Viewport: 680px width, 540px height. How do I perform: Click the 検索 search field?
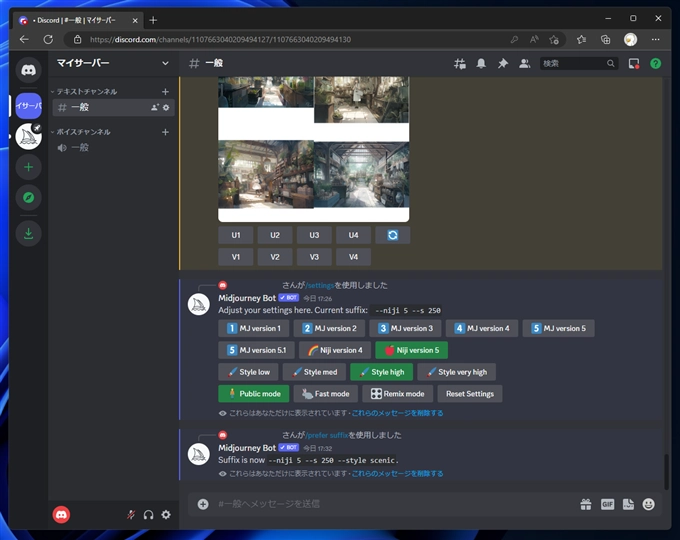point(578,64)
